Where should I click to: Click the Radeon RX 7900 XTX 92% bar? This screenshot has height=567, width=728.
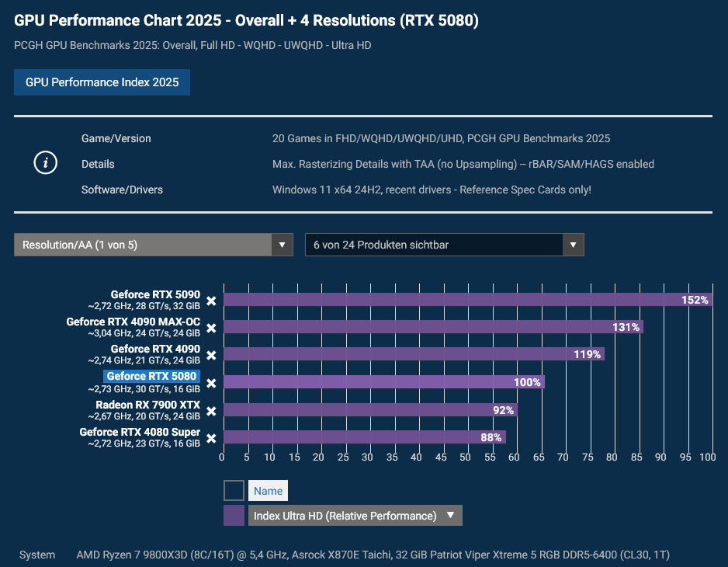click(x=370, y=410)
